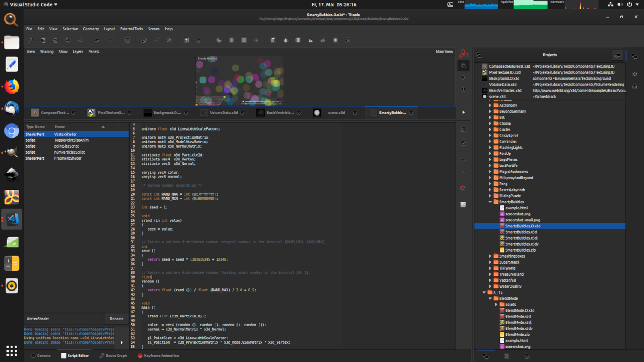644x362 pixels.
Task: Expand the Astronomy project folder
Action: click(x=490, y=105)
